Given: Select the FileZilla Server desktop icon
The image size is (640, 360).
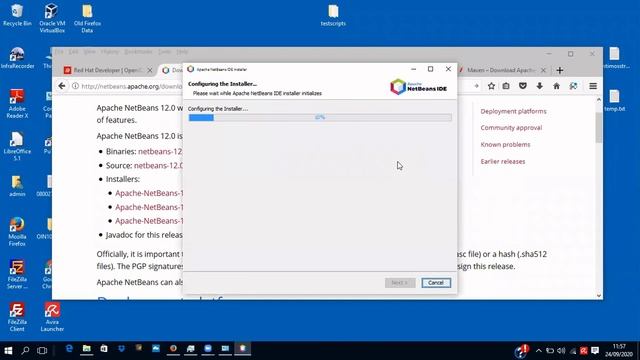Looking at the screenshot, I should [x=17, y=274].
